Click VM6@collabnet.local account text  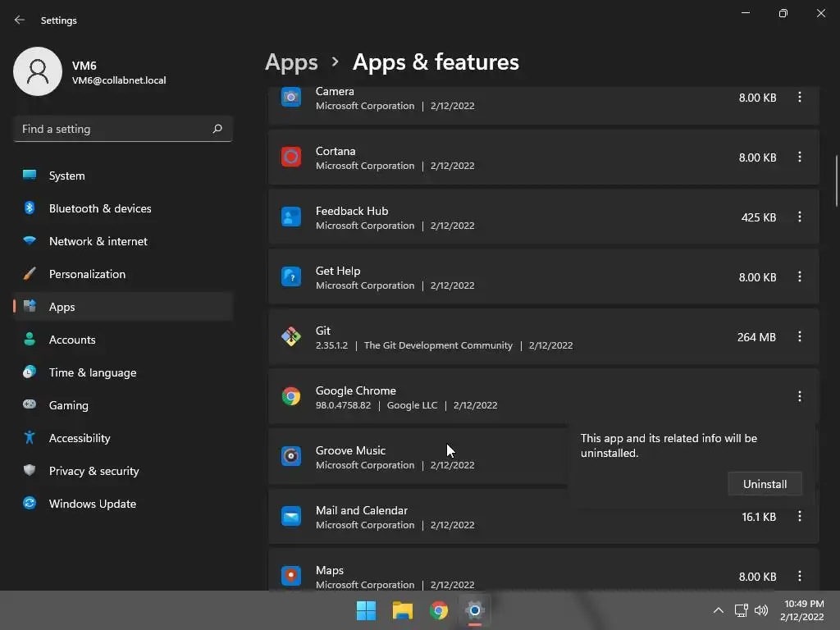tap(119, 80)
